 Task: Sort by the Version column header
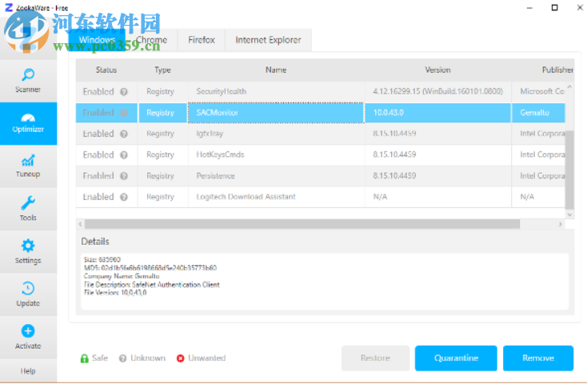(437, 70)
